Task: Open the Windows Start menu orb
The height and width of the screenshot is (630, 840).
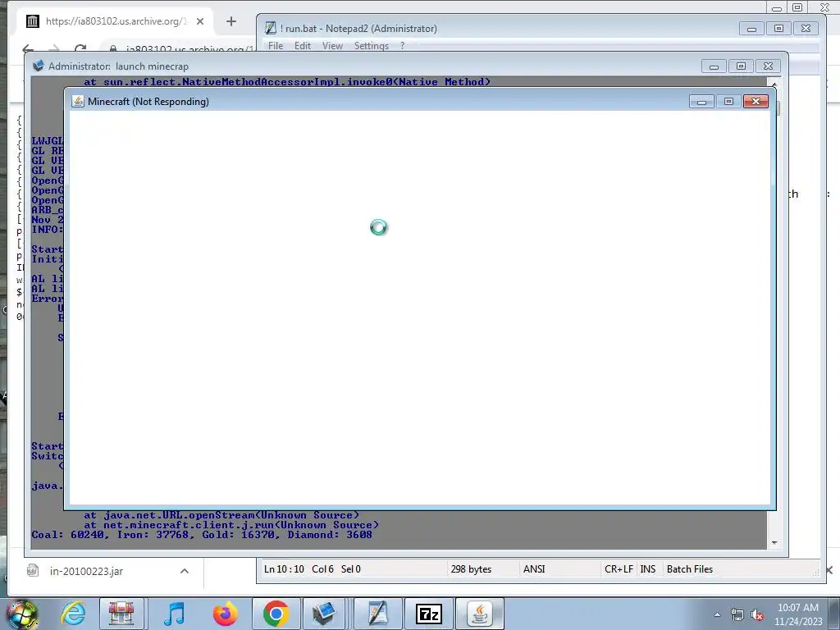Action: click(21, 614)
